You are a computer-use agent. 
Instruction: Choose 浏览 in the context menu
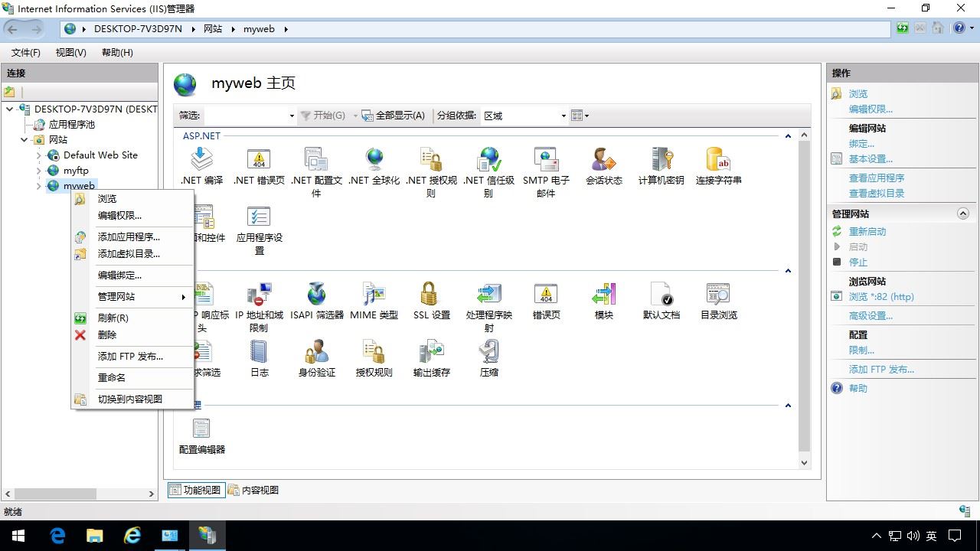pos(132,199)
